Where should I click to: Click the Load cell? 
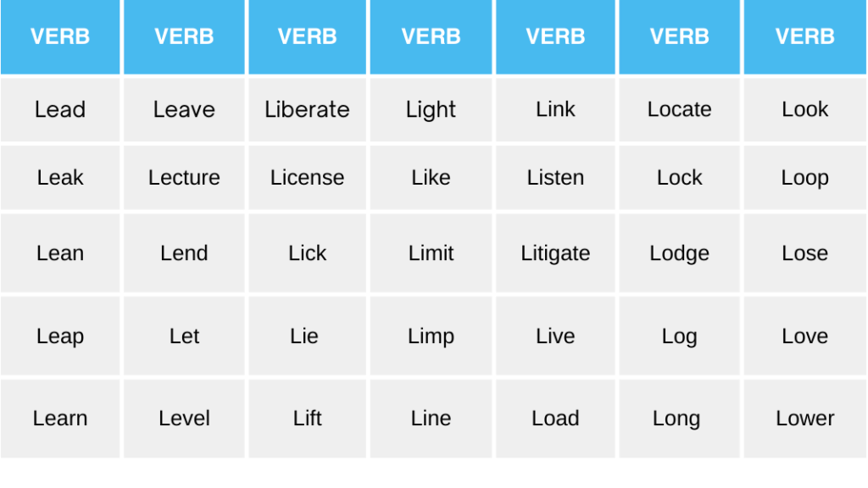coord(555,419)
